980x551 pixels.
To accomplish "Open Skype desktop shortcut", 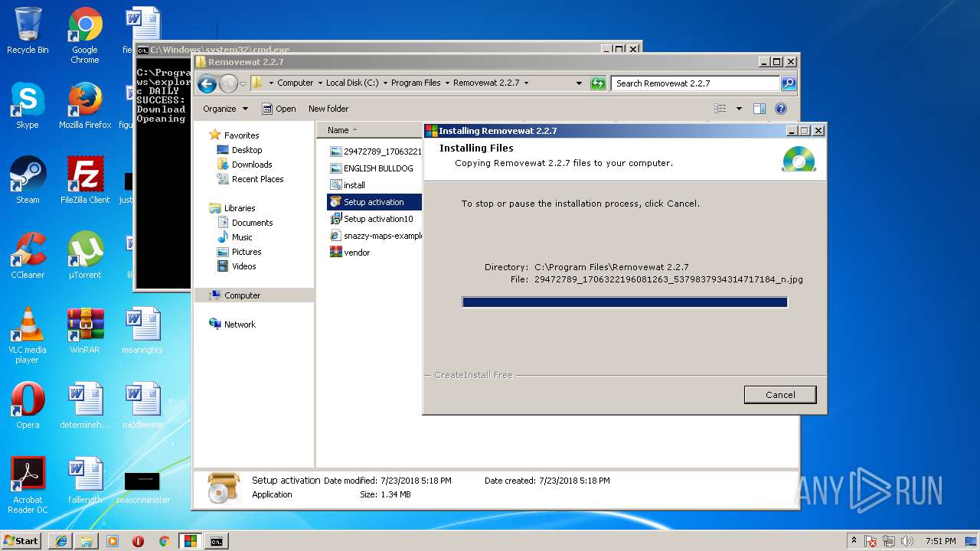I will click(x=28, y=106).
